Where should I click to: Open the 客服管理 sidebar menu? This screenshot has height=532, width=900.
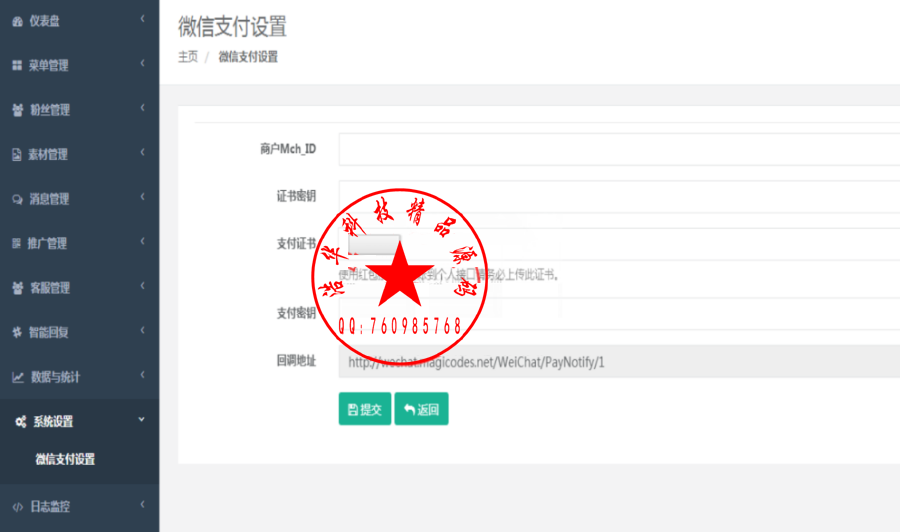pos(79,288)
